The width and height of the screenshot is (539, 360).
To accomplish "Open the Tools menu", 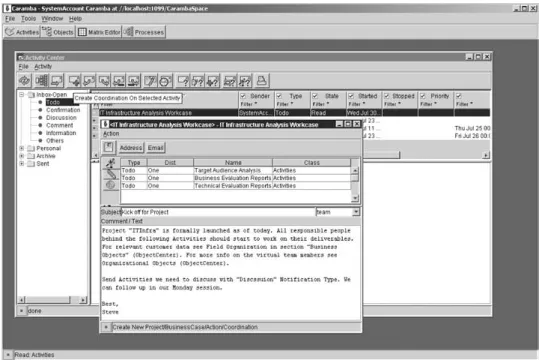I will 28,19.
